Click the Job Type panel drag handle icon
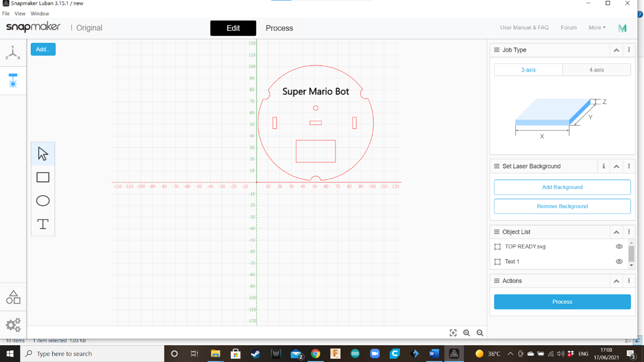The image size is (644, 362). tap(497, 50)
